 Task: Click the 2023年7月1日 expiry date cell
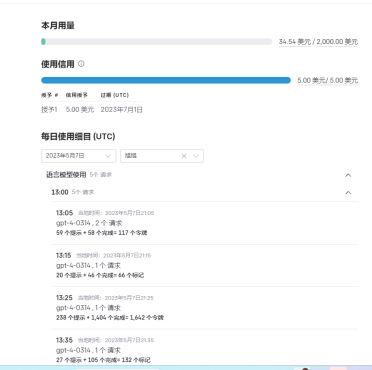point(122,110)
